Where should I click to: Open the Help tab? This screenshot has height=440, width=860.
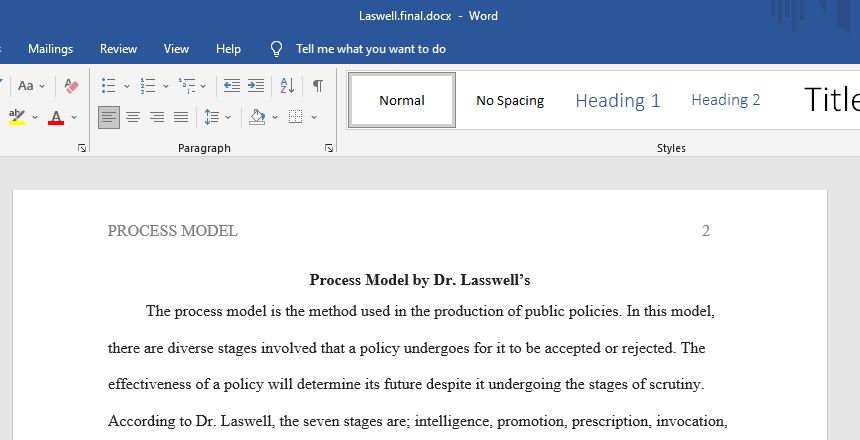(x=228, y=49)
